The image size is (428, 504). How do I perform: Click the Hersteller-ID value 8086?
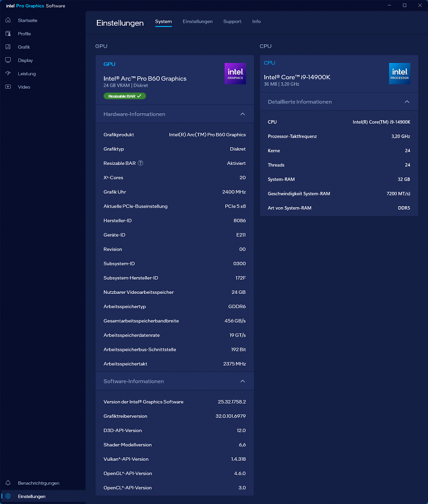[240, 220]
